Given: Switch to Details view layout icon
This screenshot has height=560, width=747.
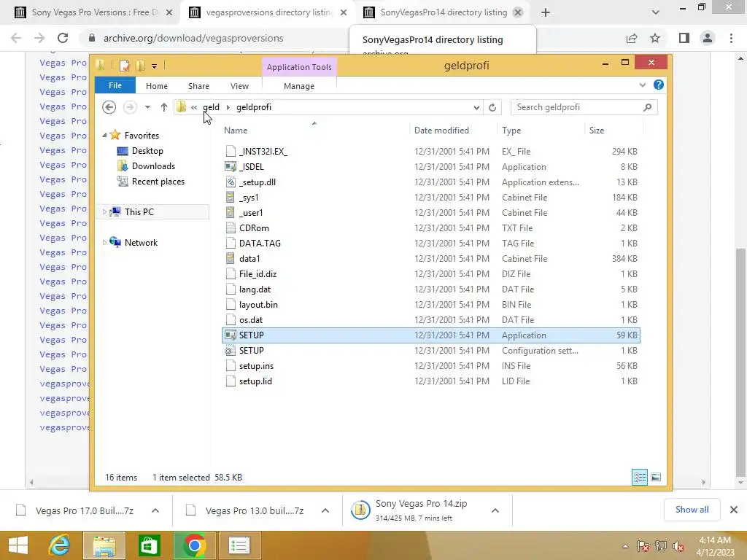Looking at the screenshot, I should click(x=640, y=477).
